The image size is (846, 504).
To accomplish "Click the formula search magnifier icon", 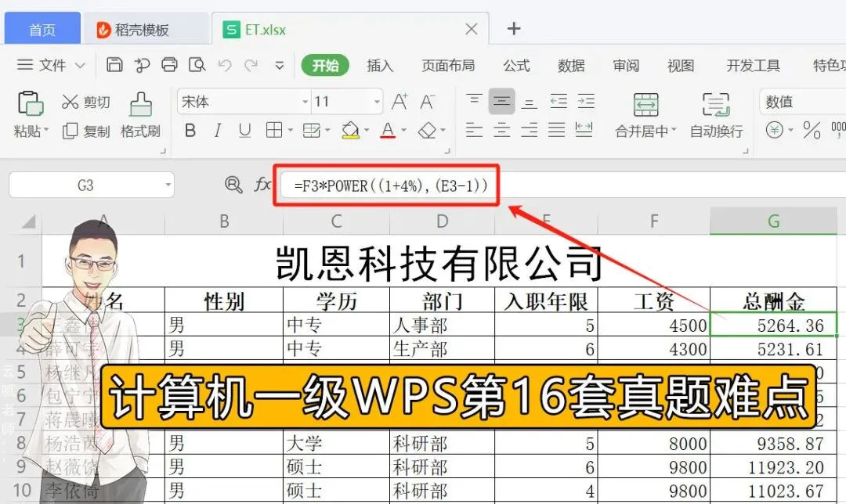I will (233, 185).
